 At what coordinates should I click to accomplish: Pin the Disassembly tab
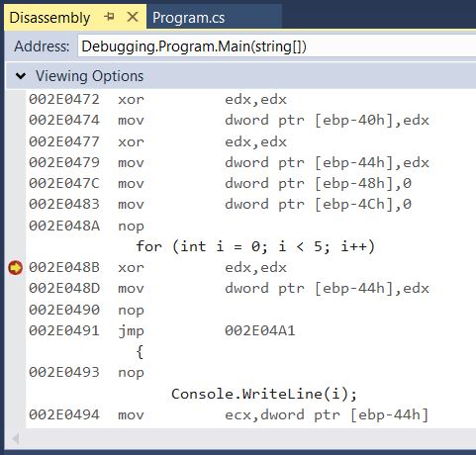pyautogui.click(x=109, y=17)
